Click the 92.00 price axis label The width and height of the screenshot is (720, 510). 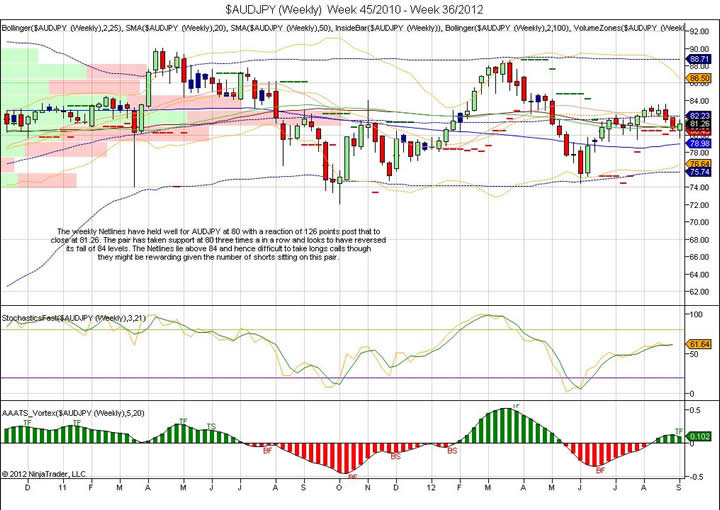coord(699,33)
